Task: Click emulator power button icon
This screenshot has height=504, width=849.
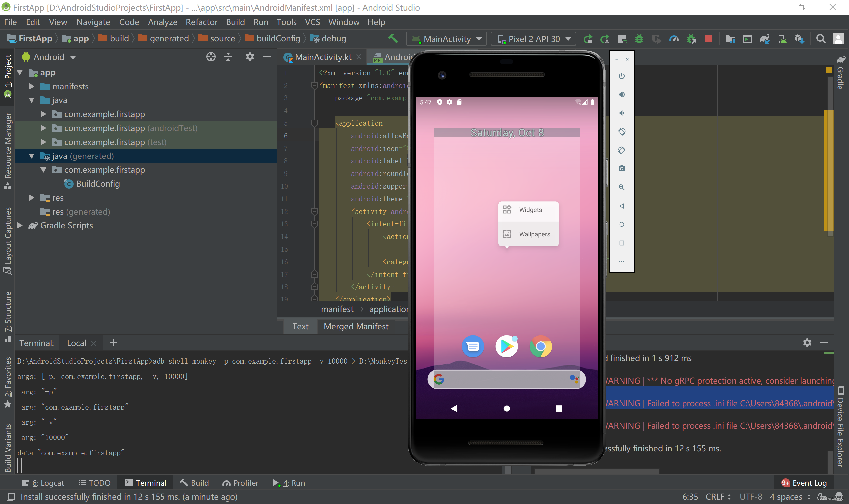Action: 621,76
